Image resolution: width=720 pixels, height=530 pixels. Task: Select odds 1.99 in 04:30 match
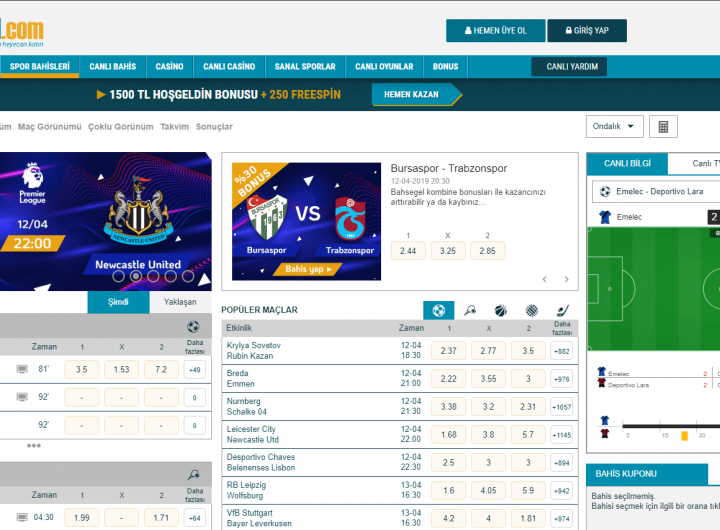coord(82,518)
